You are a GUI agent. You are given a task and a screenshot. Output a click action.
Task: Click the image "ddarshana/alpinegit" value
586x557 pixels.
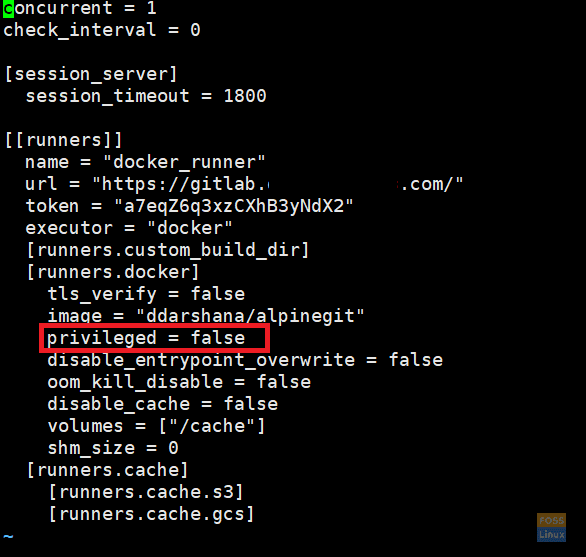pyautogui.click(x=250, y=316)
